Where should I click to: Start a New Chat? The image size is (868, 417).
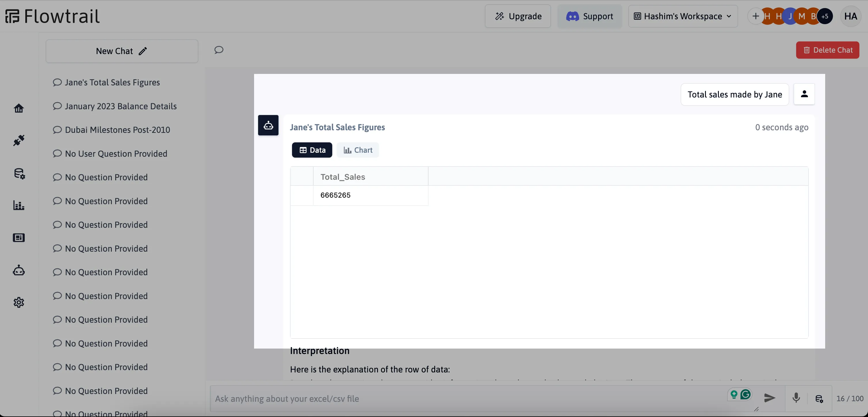tap(122, 51)
